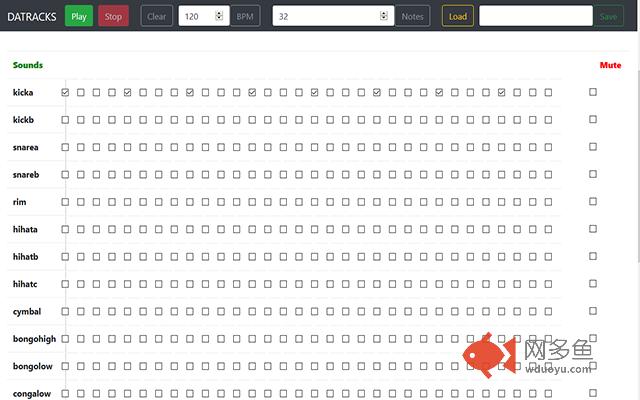Click the green Play button
Image resolution: width=640 pixels, height=400 pixels.
[x=79, y=16]
